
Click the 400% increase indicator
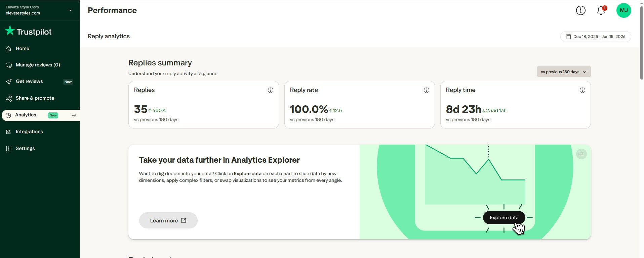point(157,110)
